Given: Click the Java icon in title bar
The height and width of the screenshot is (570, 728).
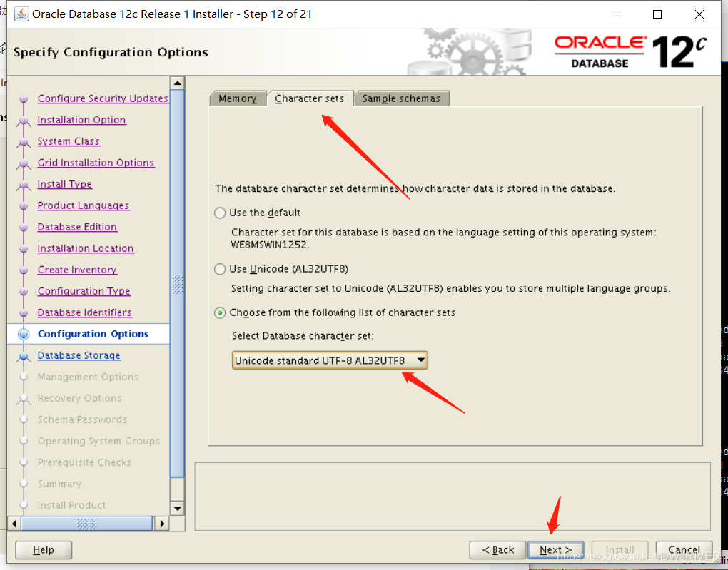Looking at the screenshot, I should coord(21,14).
